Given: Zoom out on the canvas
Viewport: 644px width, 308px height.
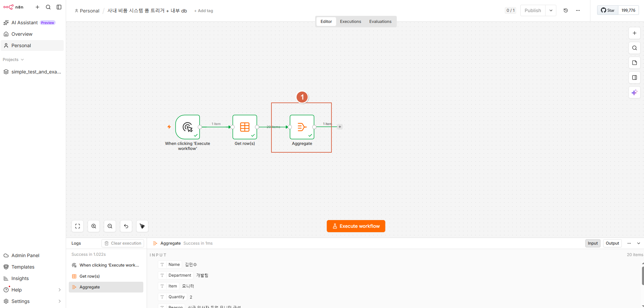Looking at the screenshot, I should [110, 226].
